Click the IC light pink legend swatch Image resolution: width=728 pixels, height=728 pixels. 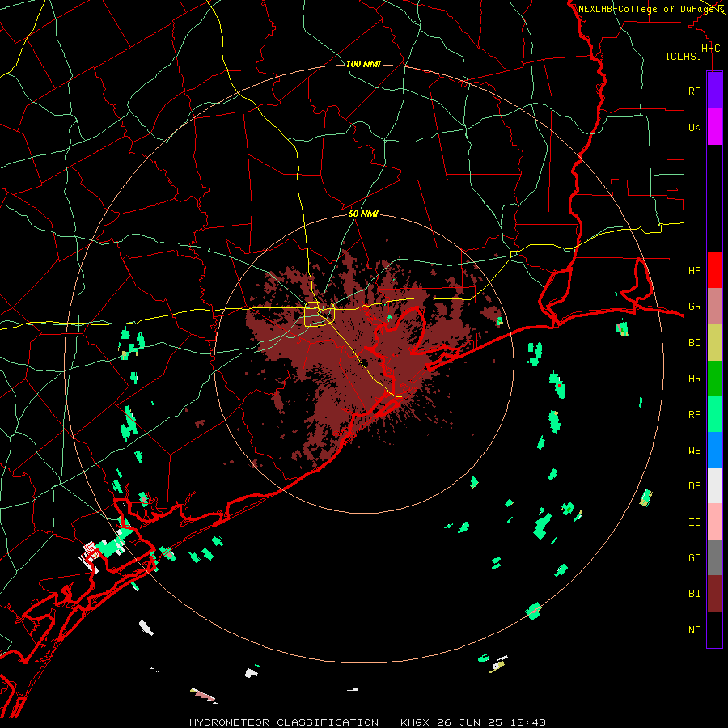pos(714,522)
